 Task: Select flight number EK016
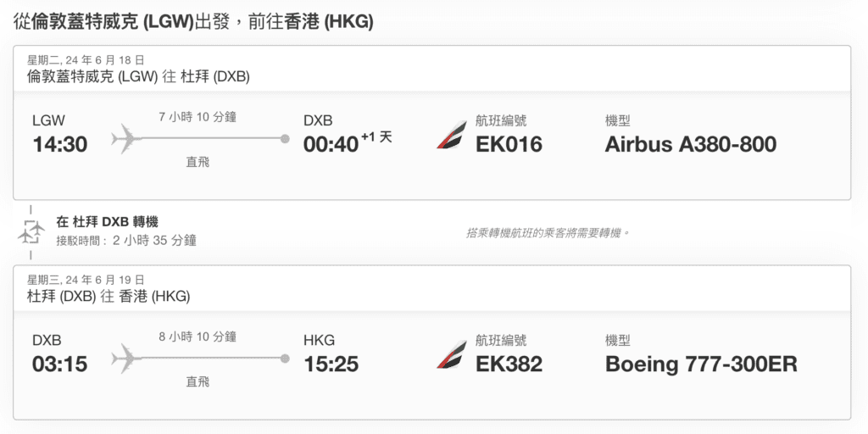point(509,144)
